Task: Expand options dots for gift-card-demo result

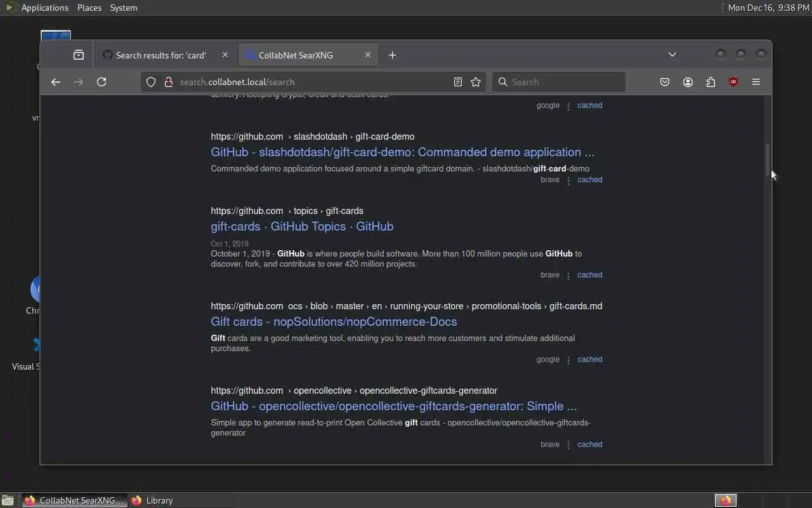Action: coord(568,180)
